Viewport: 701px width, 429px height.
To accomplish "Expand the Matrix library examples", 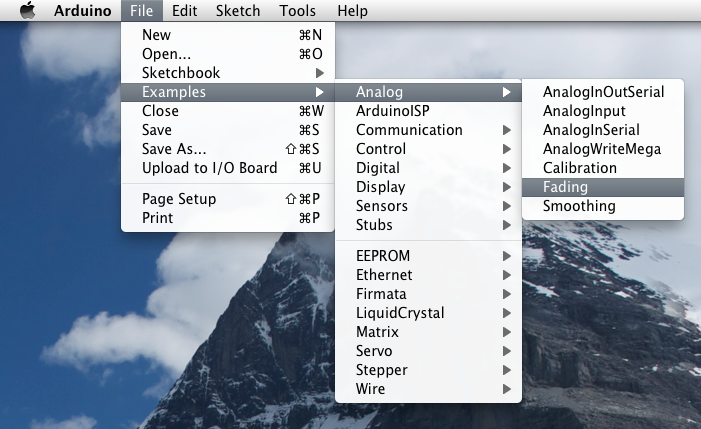I will click(x=428, y=332).
